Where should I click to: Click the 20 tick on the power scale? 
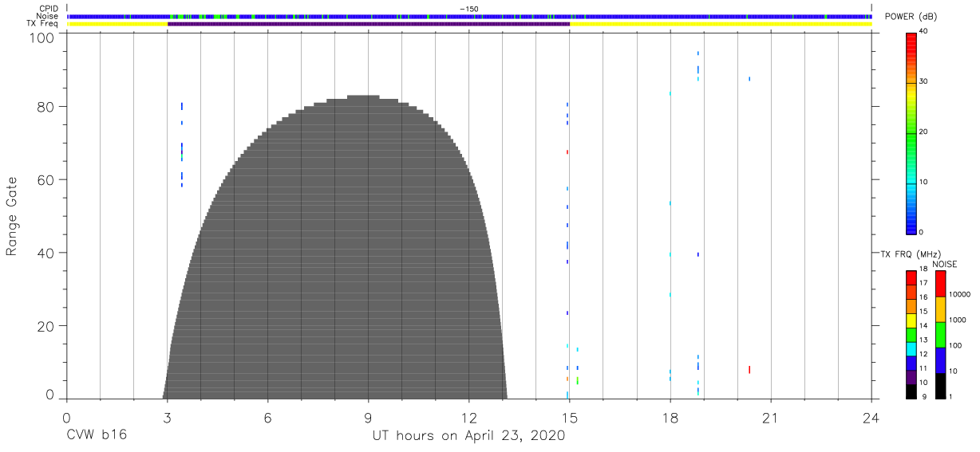tap(923, 132)
